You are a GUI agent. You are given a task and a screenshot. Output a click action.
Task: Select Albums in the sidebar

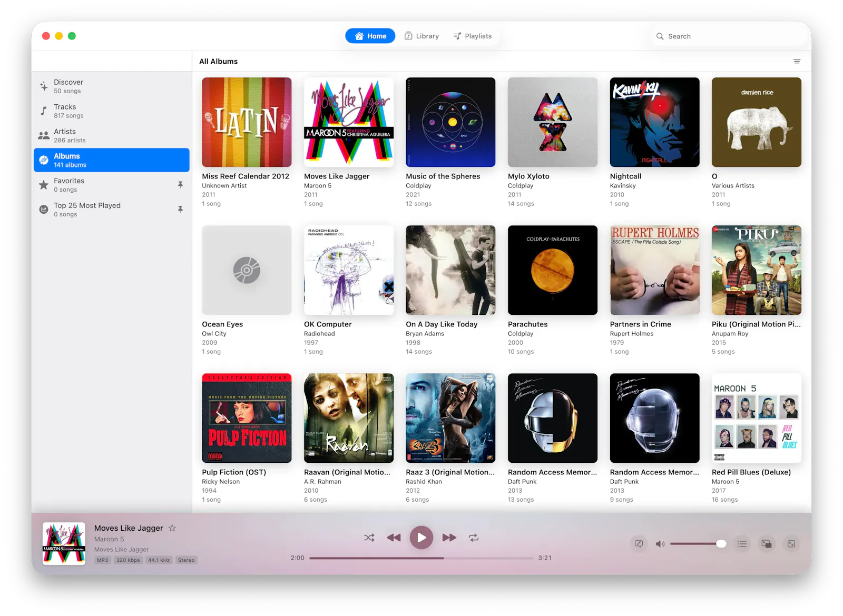[112, 160]
